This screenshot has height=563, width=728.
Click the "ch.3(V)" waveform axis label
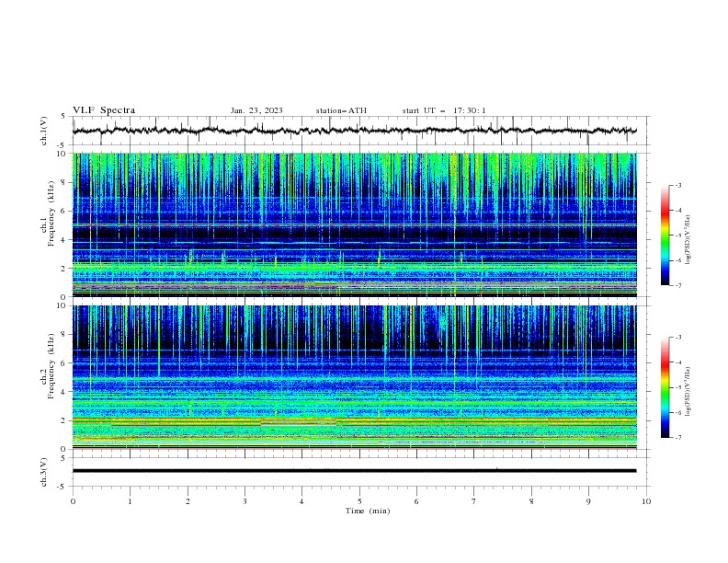point(44,472)
